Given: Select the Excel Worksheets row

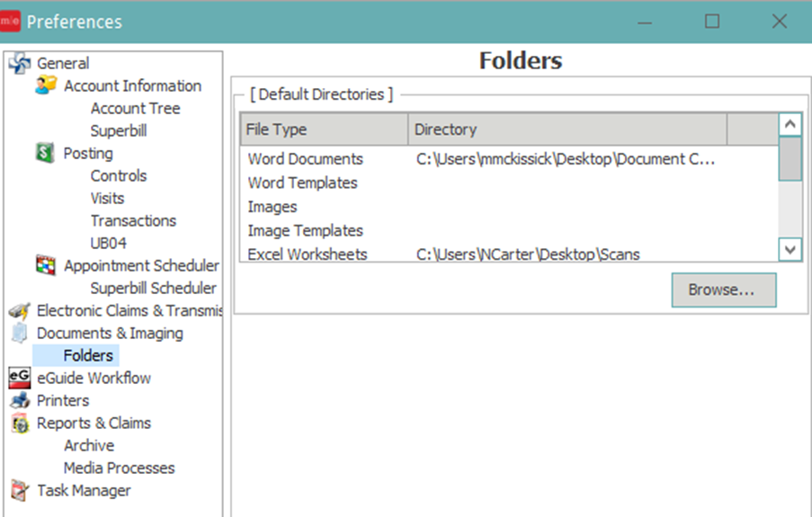Looking at the screenshot, I should pos(308,254).
